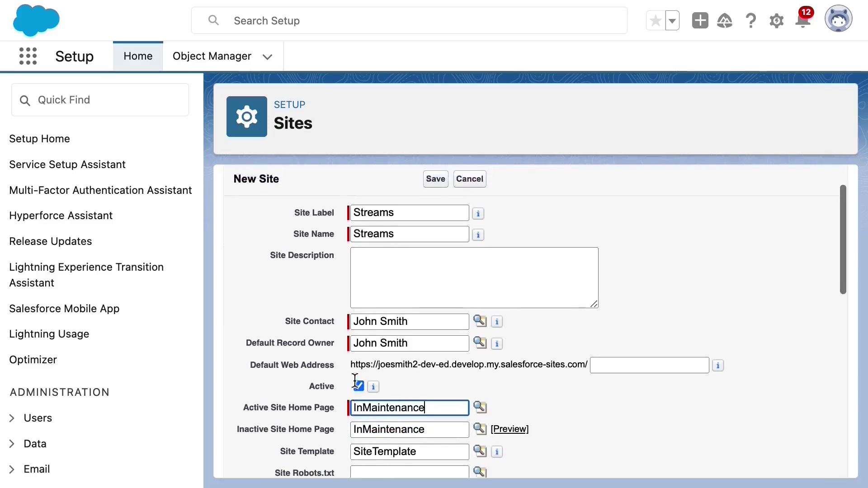The width and height of the screenshot is (868, 488).
Task: Click the form vertical scrollbar
Action: pos(843,239)
